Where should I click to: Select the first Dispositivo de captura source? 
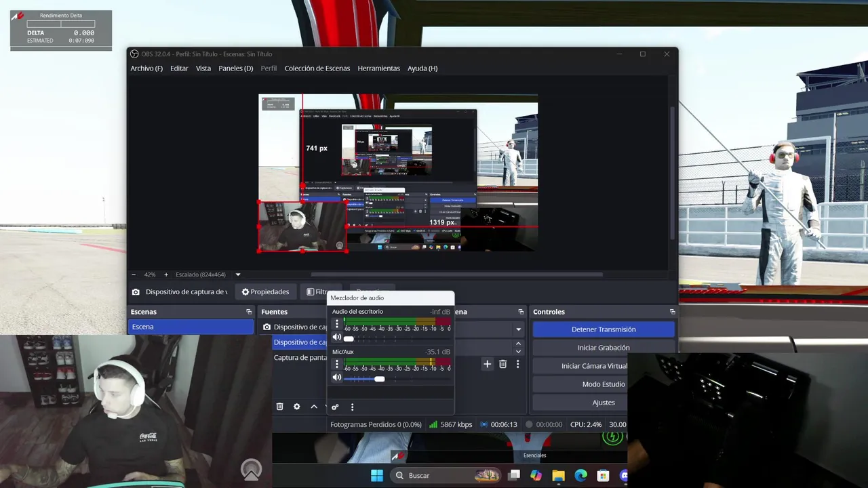tap(294, 327)
